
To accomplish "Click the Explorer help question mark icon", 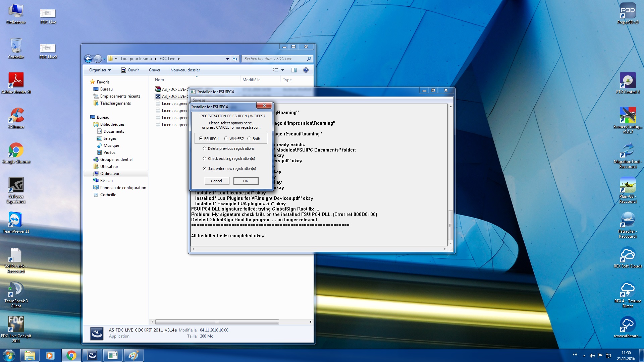I will click(306, 70).
